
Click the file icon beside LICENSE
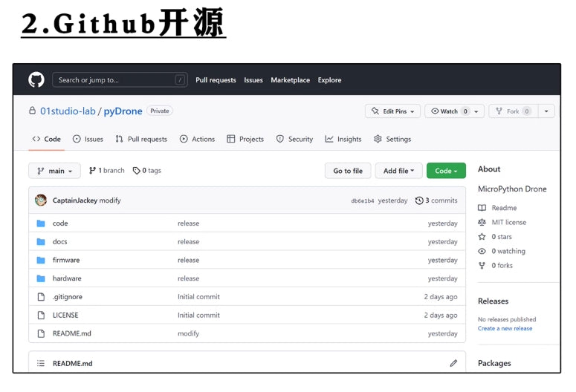(x=41, y=315)
